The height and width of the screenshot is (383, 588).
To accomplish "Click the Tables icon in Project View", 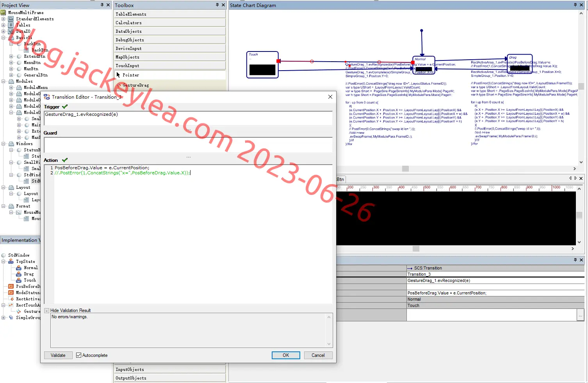I will (11, 25).
